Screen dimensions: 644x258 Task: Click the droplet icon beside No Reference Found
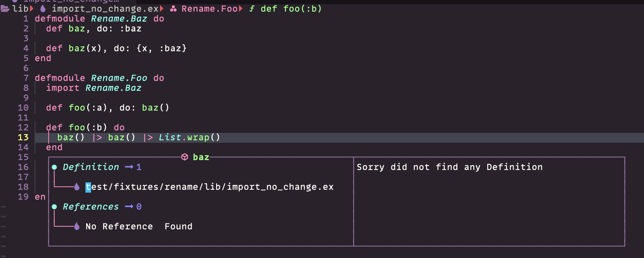(77, 226)
